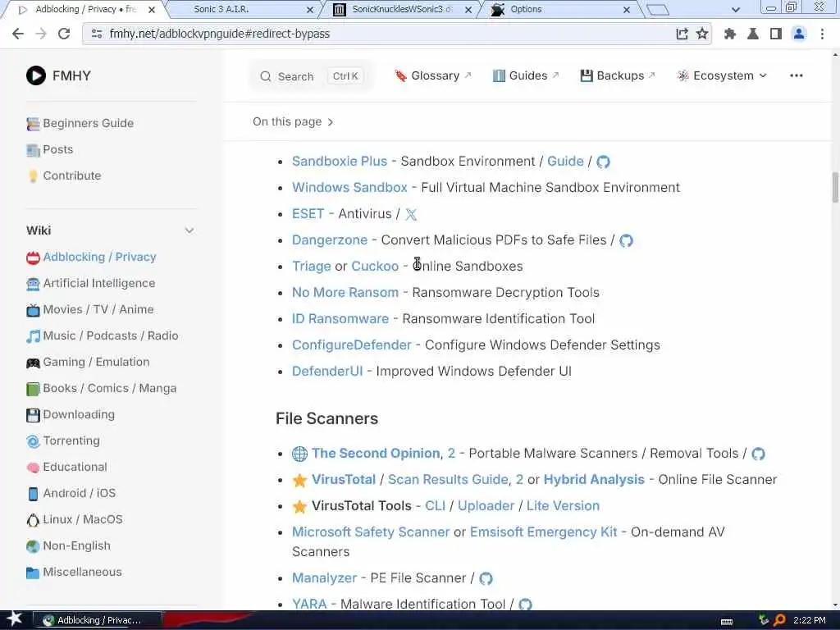Open Artificial Intelligence wiki section
The width and height of the screenshot is (840, 630).
pos(90,283)
